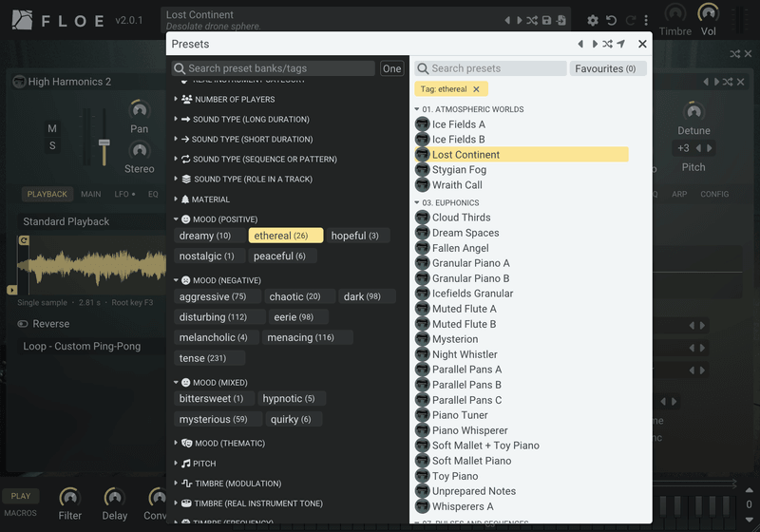Screen dimensions: 760x532
Task: Switch to the PLAYBACK tab
Action: 47,194
